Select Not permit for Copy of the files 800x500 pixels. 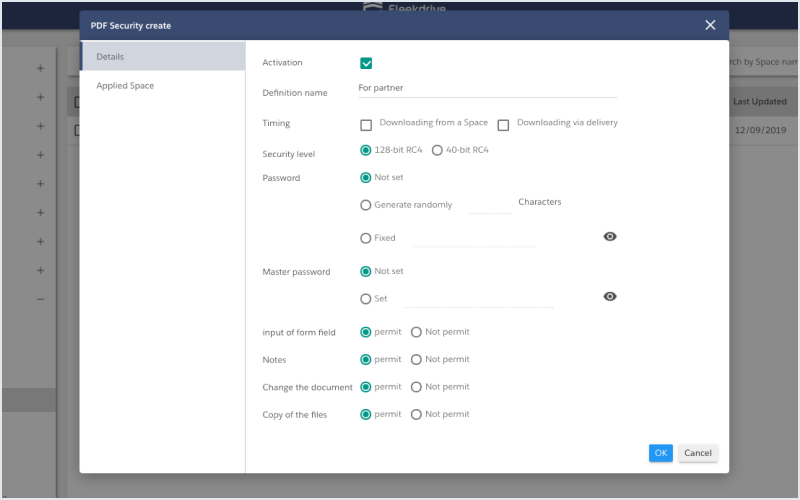tap(416, 414)
